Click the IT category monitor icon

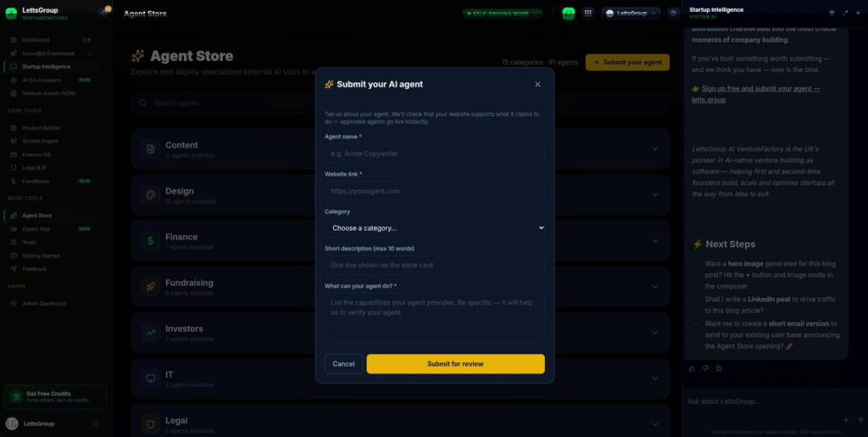tap(150, 378)
